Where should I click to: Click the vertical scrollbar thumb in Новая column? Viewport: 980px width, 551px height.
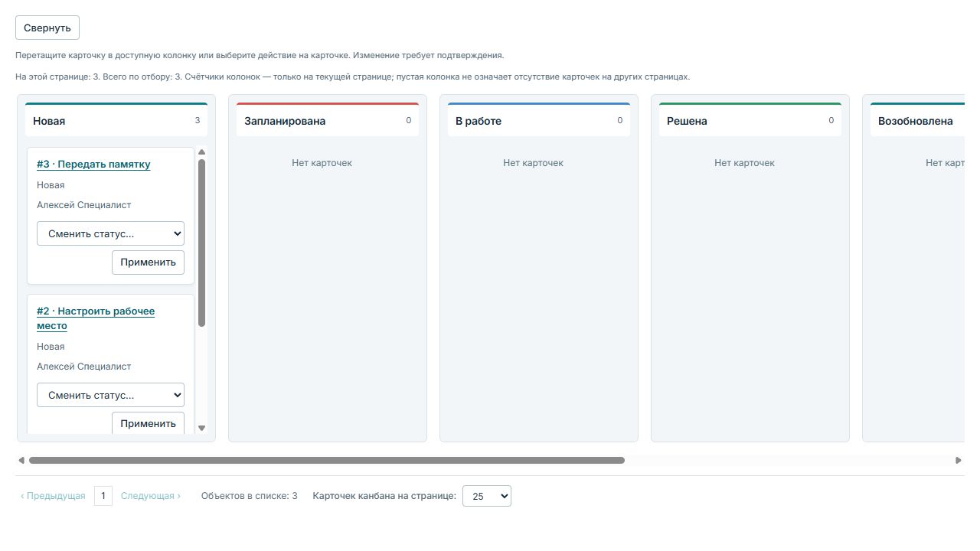tap(202, 243)
